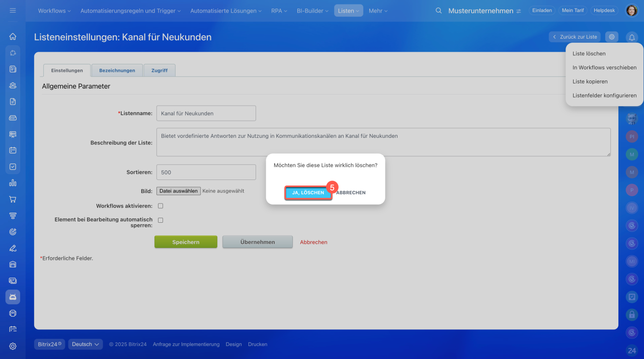The height and width of the screenshot is (359, 644).
Task: Open sidebar settings gear at bottom
Action: (13, 346)
